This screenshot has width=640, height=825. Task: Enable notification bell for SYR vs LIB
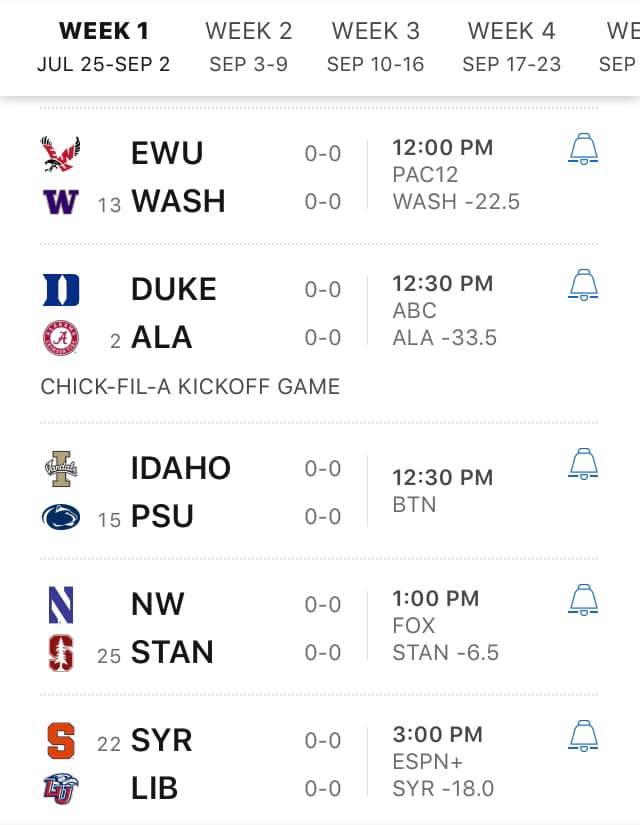[x=583, y=736]
